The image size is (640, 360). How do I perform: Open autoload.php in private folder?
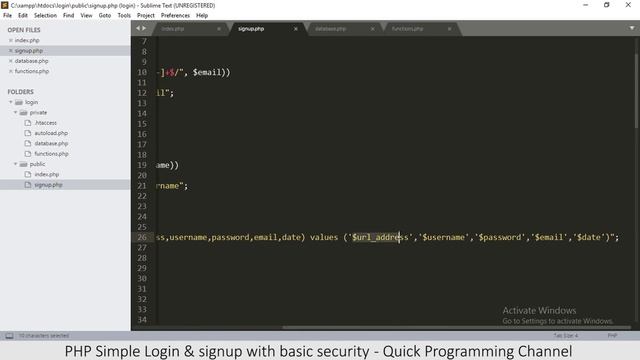coord(51,133)
